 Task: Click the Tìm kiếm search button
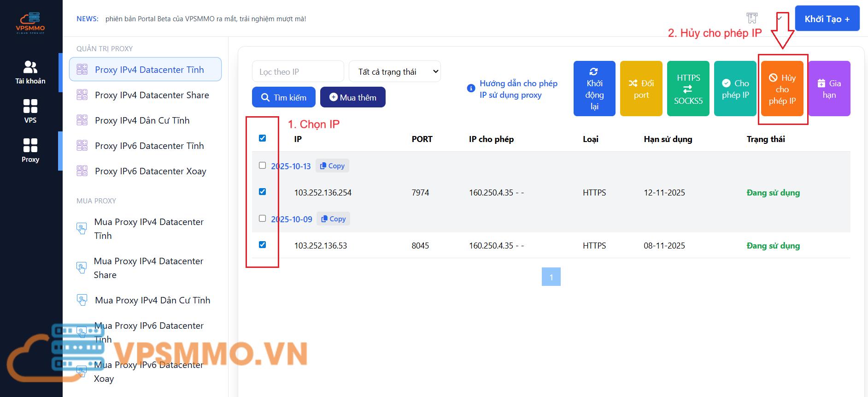point(284,97)
